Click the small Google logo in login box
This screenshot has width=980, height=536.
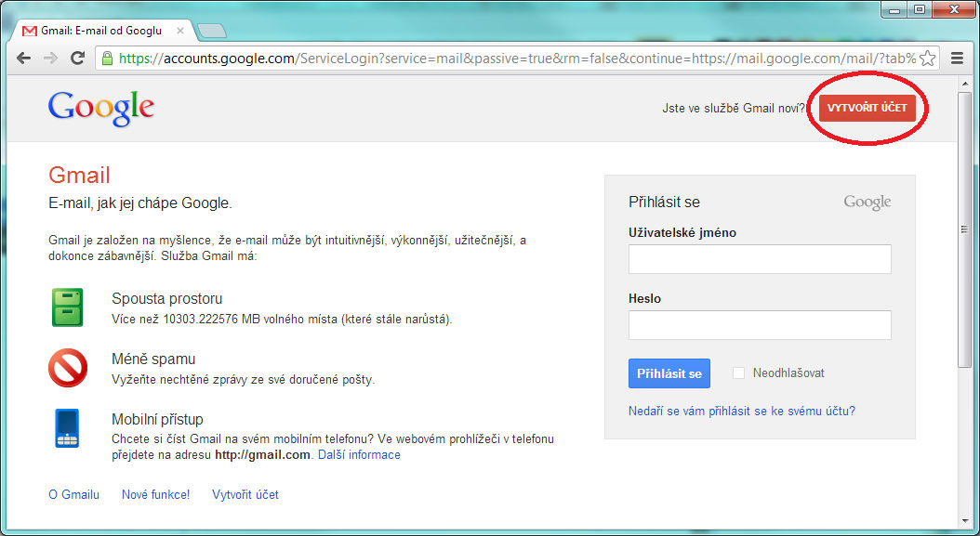coord(867,202)
